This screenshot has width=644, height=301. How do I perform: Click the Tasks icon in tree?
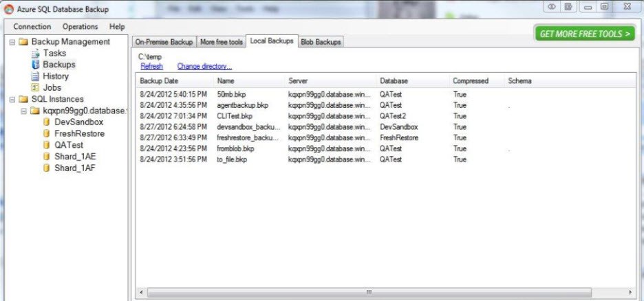coord(35,54)
